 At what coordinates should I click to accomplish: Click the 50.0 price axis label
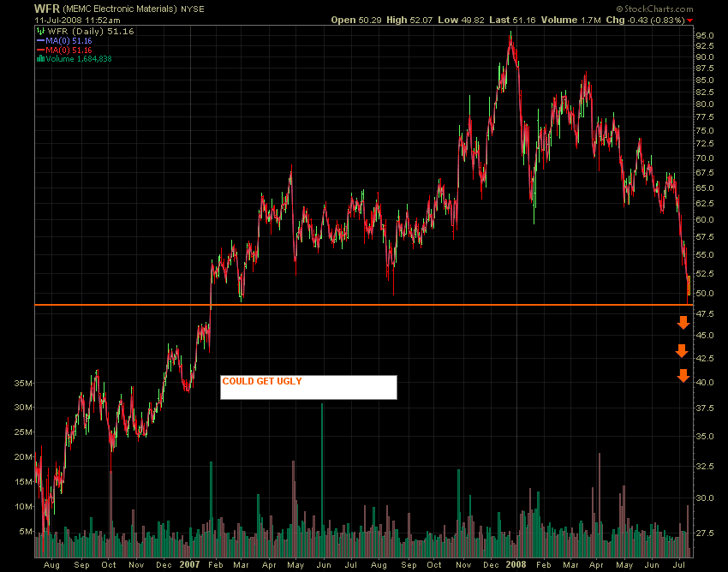pyautogui.click(x=704, y=294)
